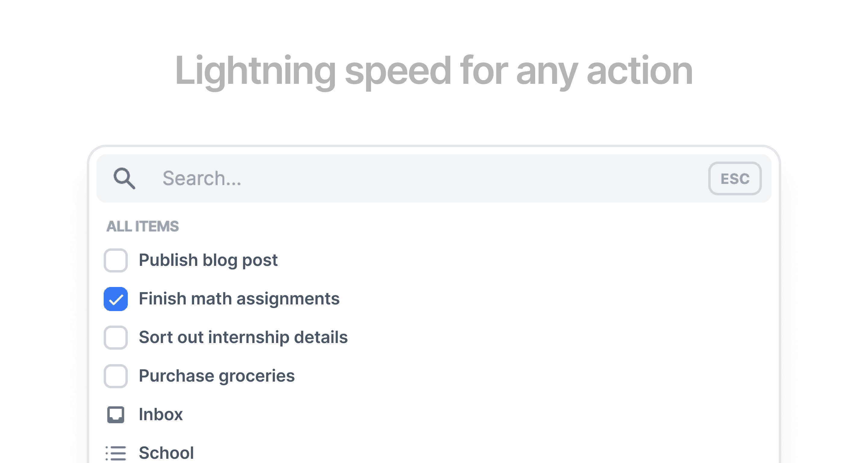
Task: Click the magnifying glass search icon
Action: click(x=124, y=178)
